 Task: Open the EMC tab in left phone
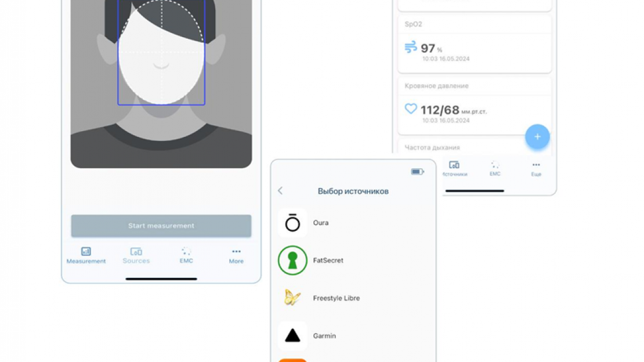(x=186, y=255)
